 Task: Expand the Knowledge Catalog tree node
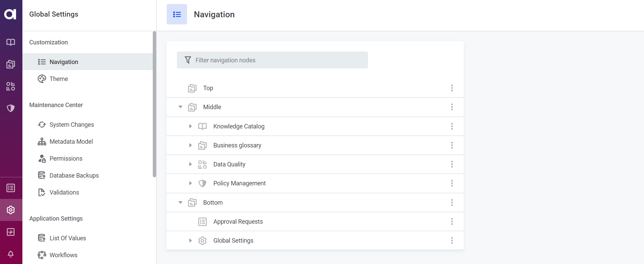point(190,126)
